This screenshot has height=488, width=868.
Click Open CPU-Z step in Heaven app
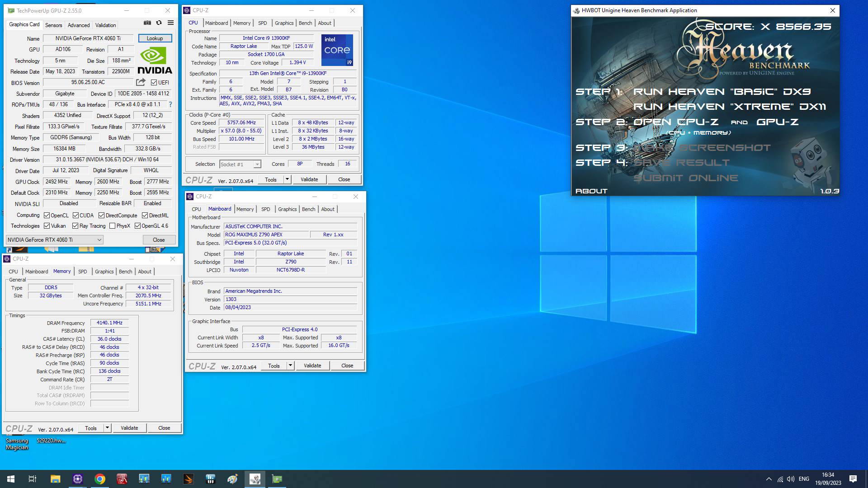click(676, 122)
